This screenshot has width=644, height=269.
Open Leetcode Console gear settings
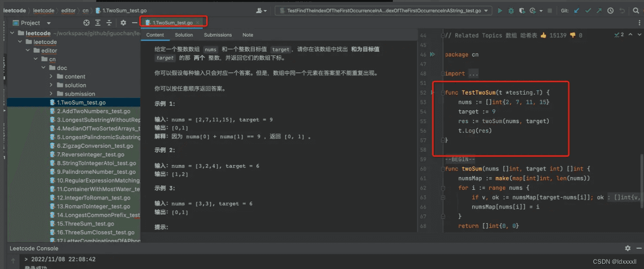(628, 248)
